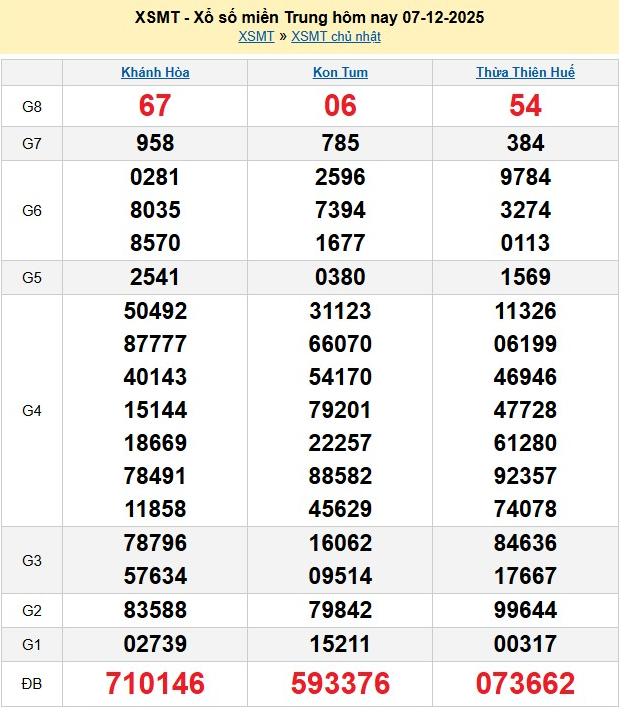Click the XSMT breadcrumb link
Screen dimensions: 619x707
click(256, 37)
